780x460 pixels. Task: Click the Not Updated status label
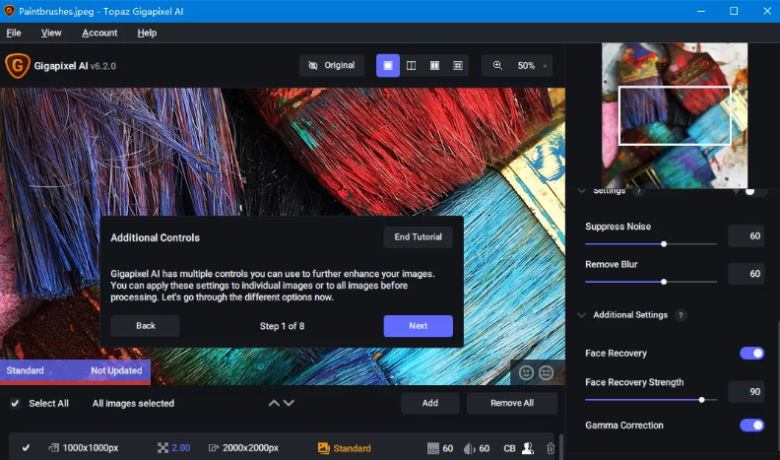pyautogui.click(x=116, y=370)
